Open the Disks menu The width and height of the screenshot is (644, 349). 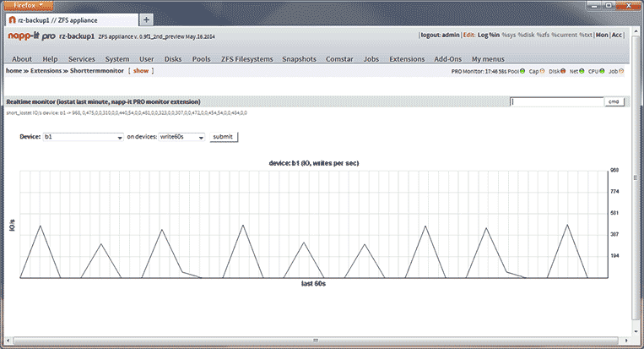click(x=173, y=59)
